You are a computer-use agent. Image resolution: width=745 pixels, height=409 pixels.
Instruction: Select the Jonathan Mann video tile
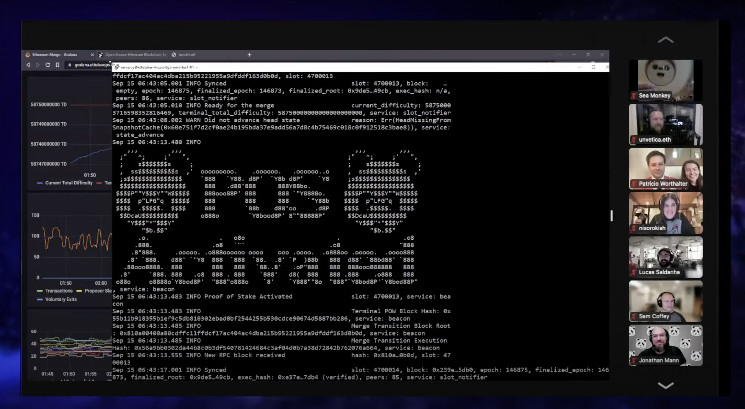click(x=666, y=345)
